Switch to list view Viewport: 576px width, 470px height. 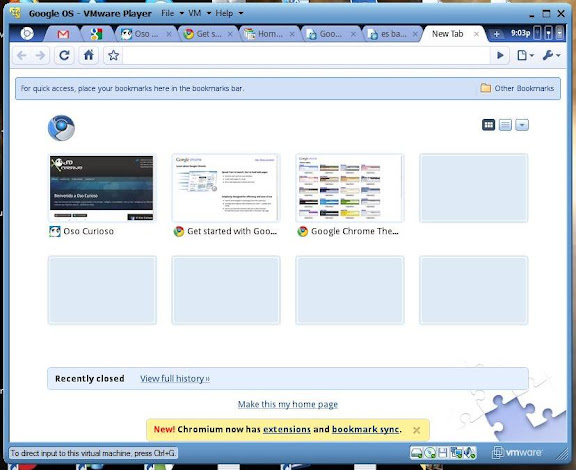coord(505,125)
